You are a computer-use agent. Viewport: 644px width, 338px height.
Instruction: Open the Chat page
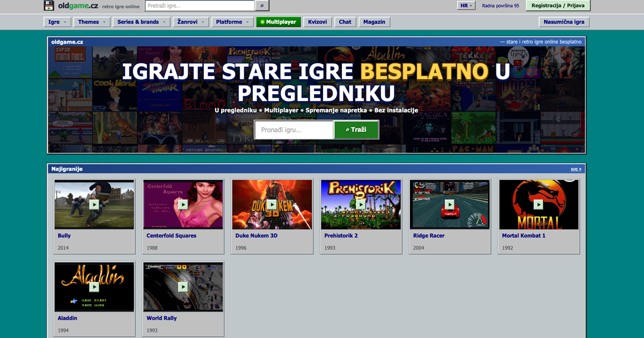(345, 22)
